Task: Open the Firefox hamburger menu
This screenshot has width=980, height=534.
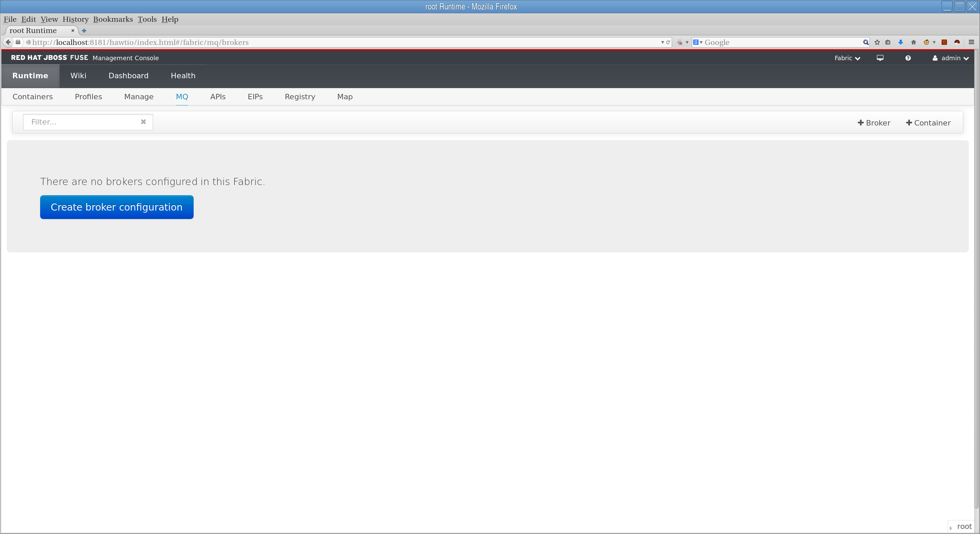Action: (971, 42)
